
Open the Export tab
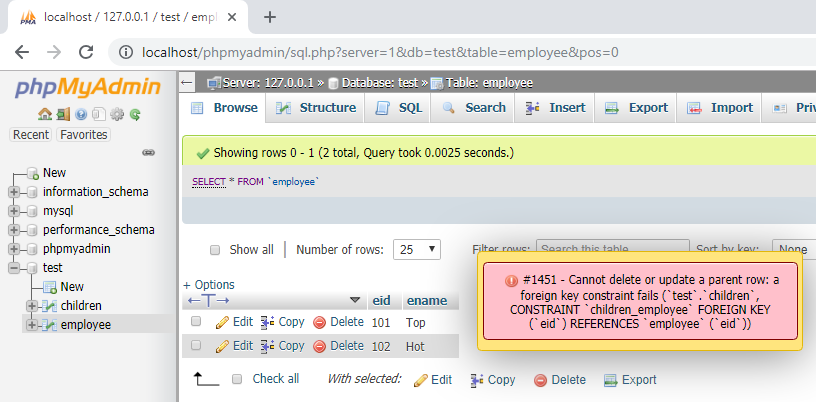click(637, 108)
